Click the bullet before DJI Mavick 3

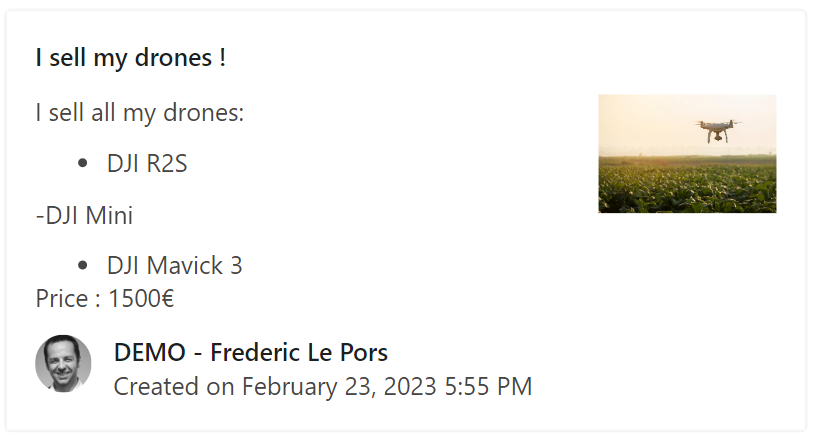[83, 265]
